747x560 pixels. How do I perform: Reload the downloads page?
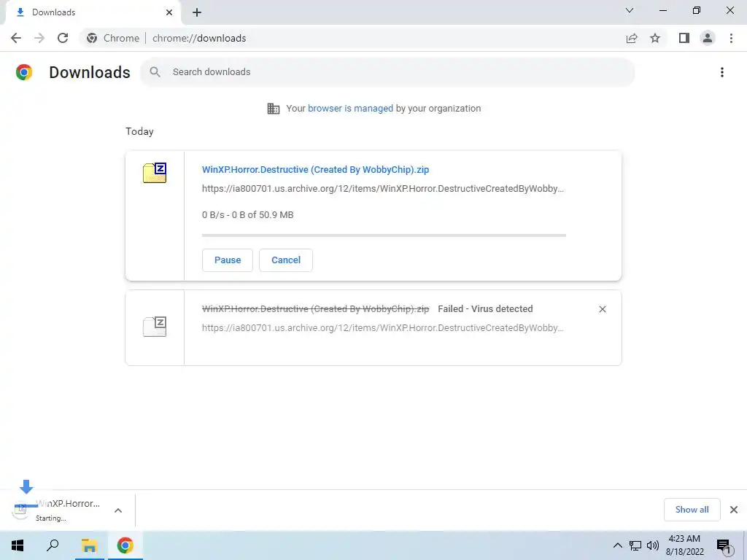[x=63, y=38]
